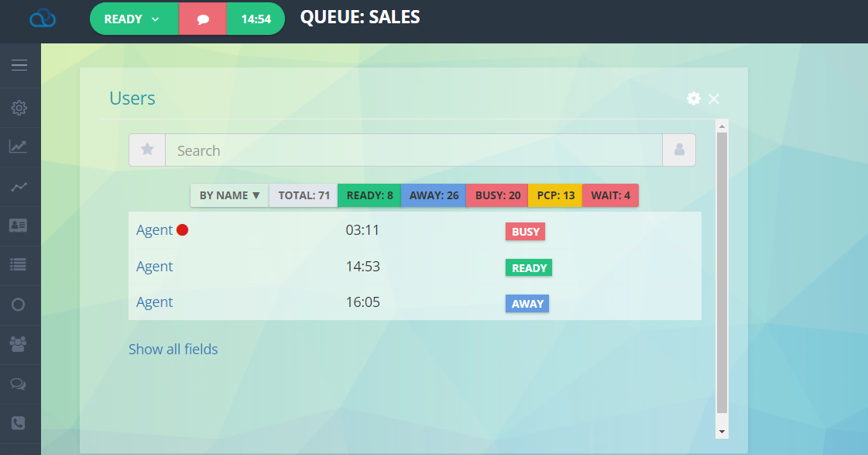Toggle the user filter icon right of Search
Screen dimensions: 868x455
[679, 150]
